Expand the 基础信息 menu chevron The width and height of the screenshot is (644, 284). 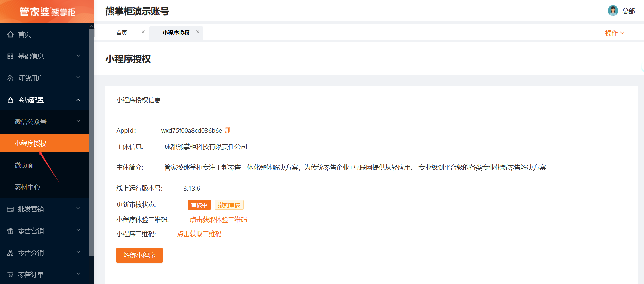click(x=78, y=56)
